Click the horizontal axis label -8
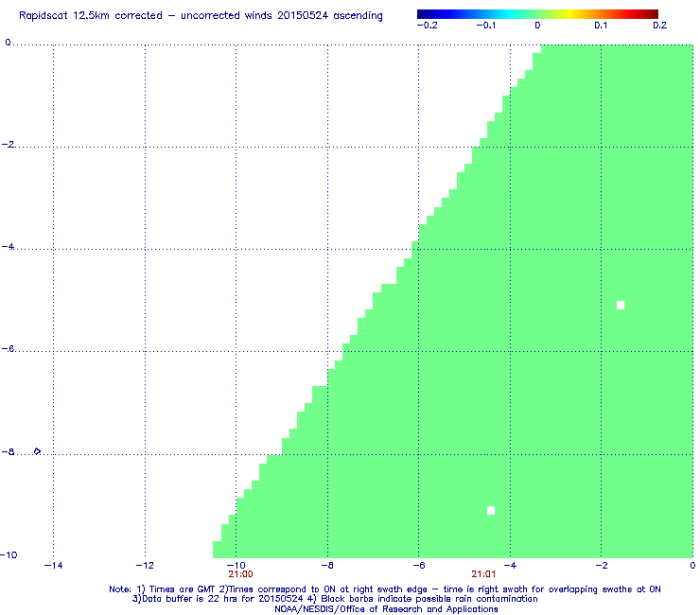 point(327,566)
